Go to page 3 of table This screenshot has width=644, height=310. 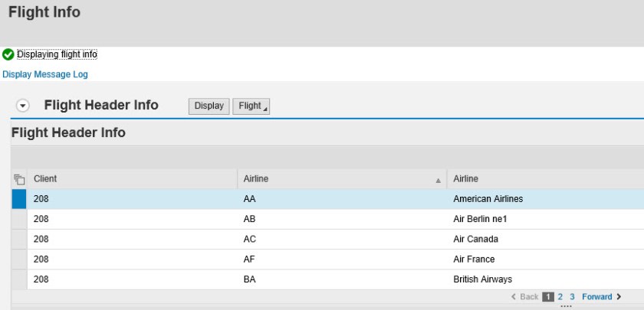point(572,297)
